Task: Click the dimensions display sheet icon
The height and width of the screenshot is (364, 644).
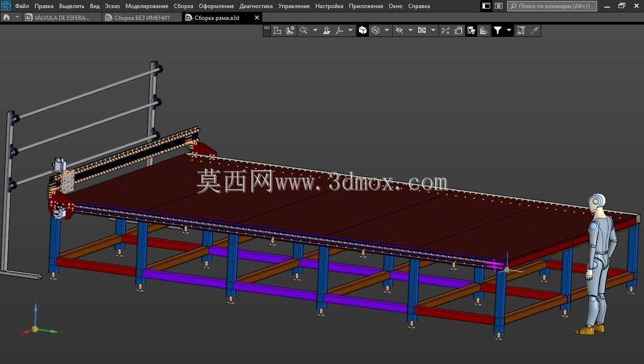Action: tap(458, 30)
